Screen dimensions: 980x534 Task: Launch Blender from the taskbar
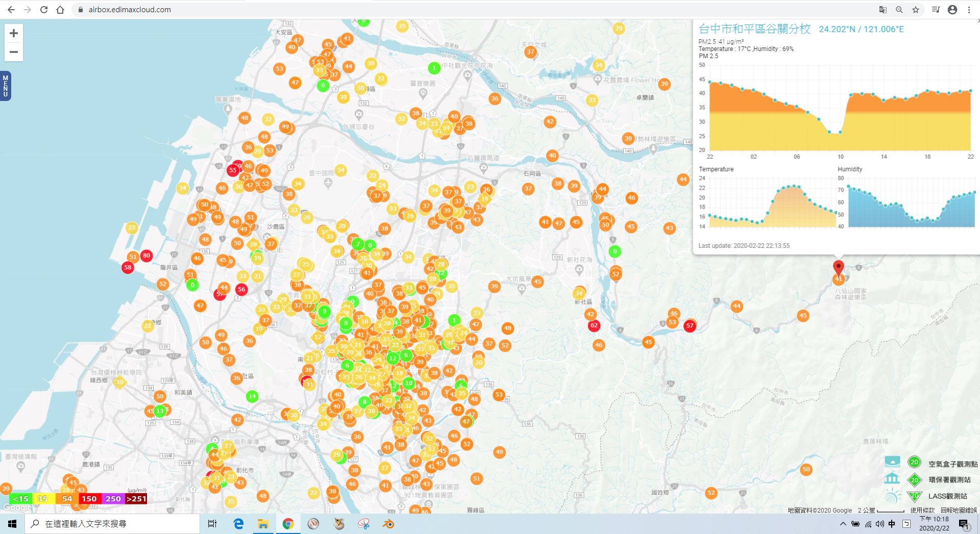[389, 524]
